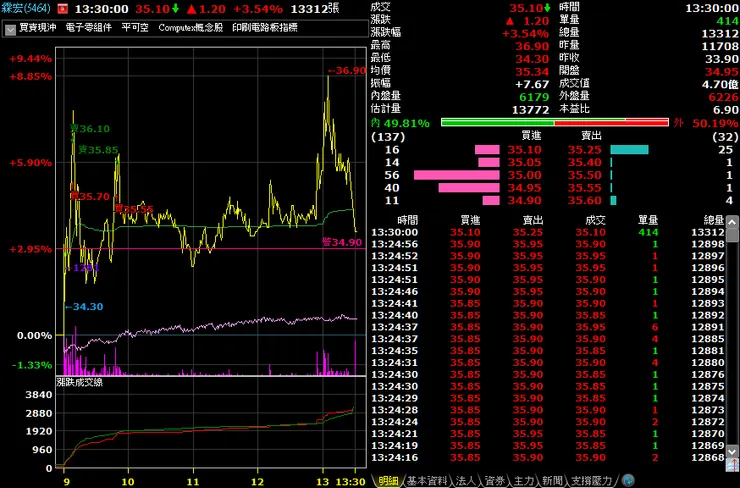Open the 法人 tab
Screen dimensions: 740x488
click(x=466, y=481)
